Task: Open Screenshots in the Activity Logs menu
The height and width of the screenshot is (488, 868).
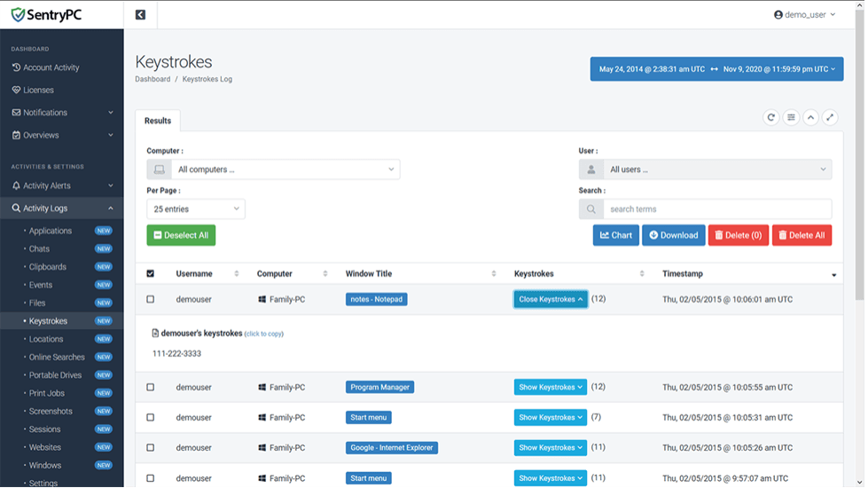Action: pos(51,412)
